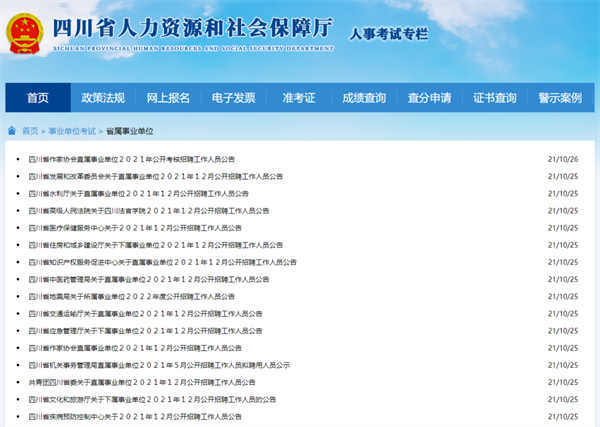Open the 首页 navigation tab
The width and height of the screenshot is (600, 427).
pyautogui.click(x=38, y=98)
